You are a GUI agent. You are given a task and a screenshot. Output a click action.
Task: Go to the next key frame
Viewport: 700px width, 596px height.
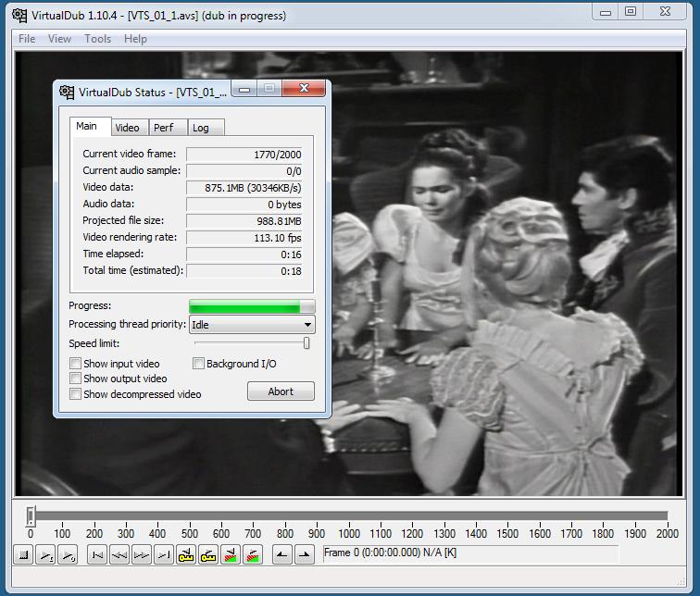[208, 554]
